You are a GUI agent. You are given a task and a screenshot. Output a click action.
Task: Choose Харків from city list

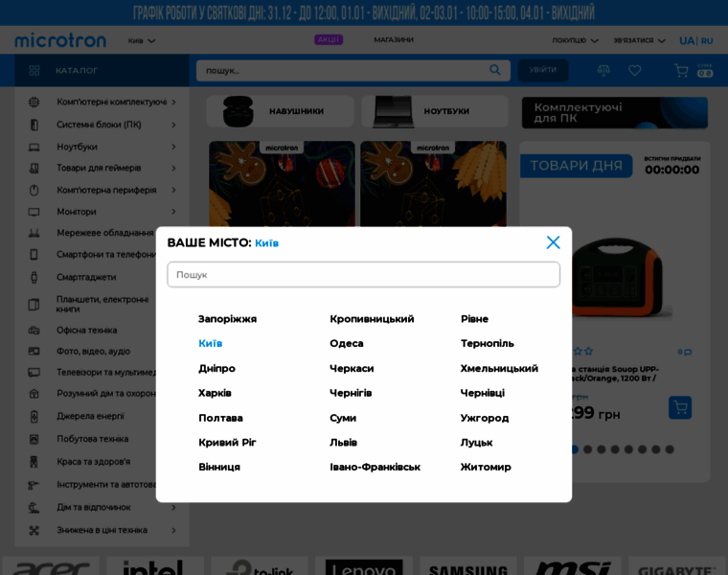point(215,393)
